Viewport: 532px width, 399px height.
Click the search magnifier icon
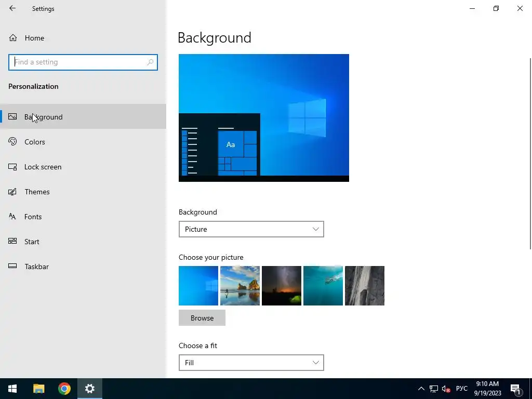coord(150,62)
